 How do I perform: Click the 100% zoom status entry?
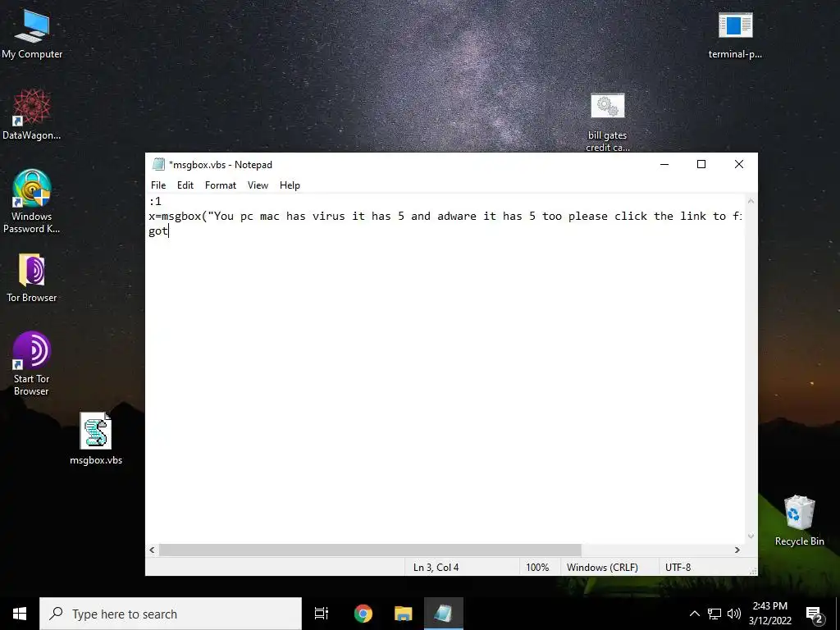pos(537,568)
